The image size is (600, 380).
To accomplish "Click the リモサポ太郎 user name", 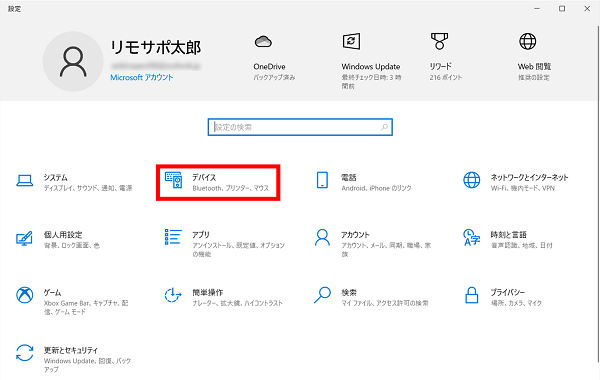I will click(156, 47).
